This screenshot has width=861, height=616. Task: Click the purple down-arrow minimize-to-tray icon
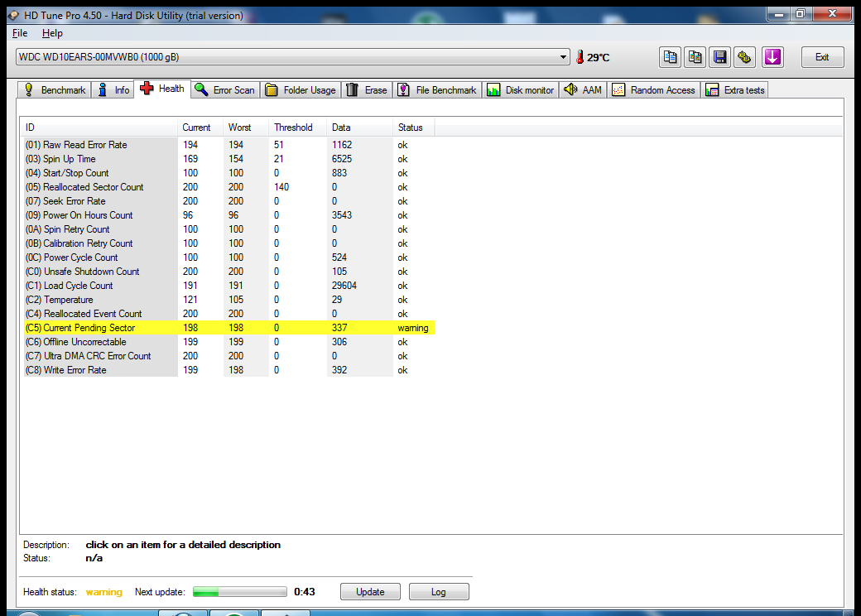[x=772, y=57]
